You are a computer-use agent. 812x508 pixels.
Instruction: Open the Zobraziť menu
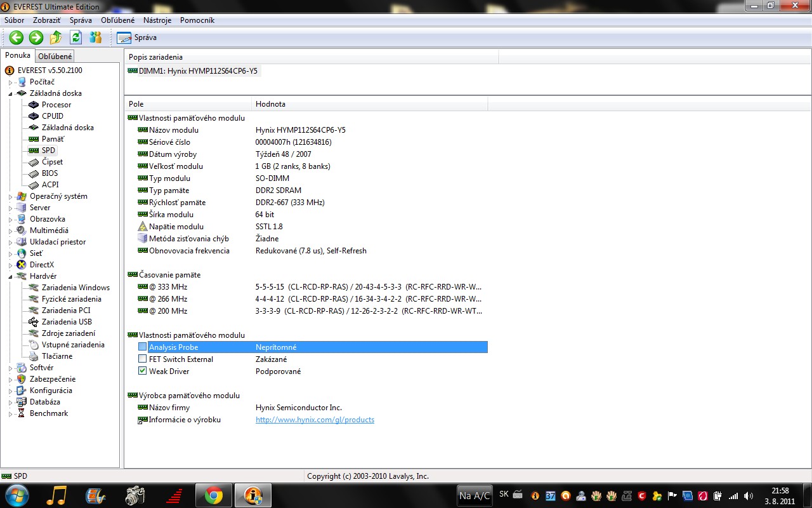pos(47,20)
